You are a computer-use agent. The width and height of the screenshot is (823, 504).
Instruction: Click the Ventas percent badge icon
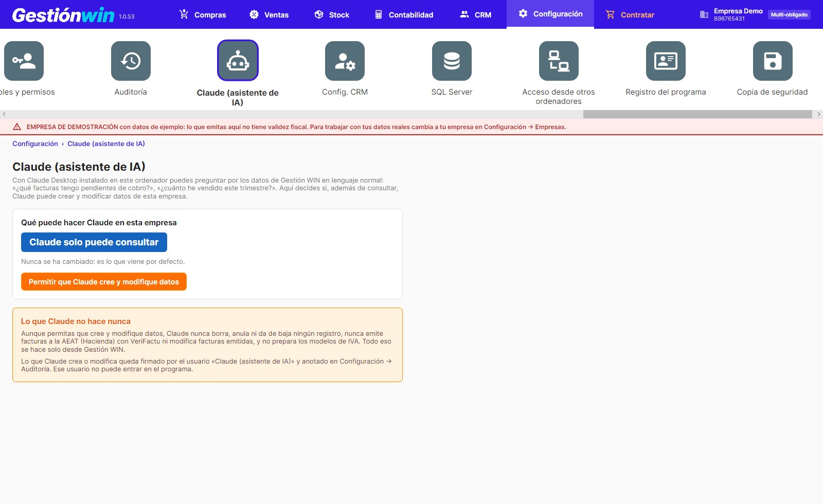coord(254,14)
